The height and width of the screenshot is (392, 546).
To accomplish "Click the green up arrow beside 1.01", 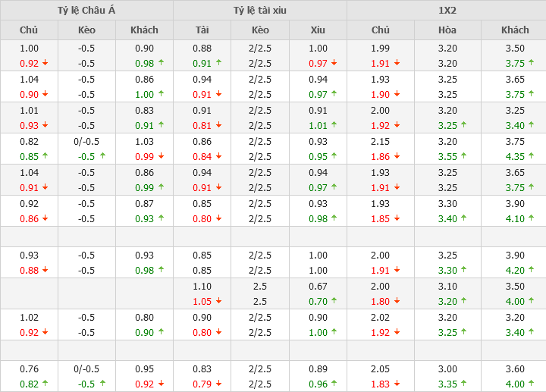I will point(334,125).
